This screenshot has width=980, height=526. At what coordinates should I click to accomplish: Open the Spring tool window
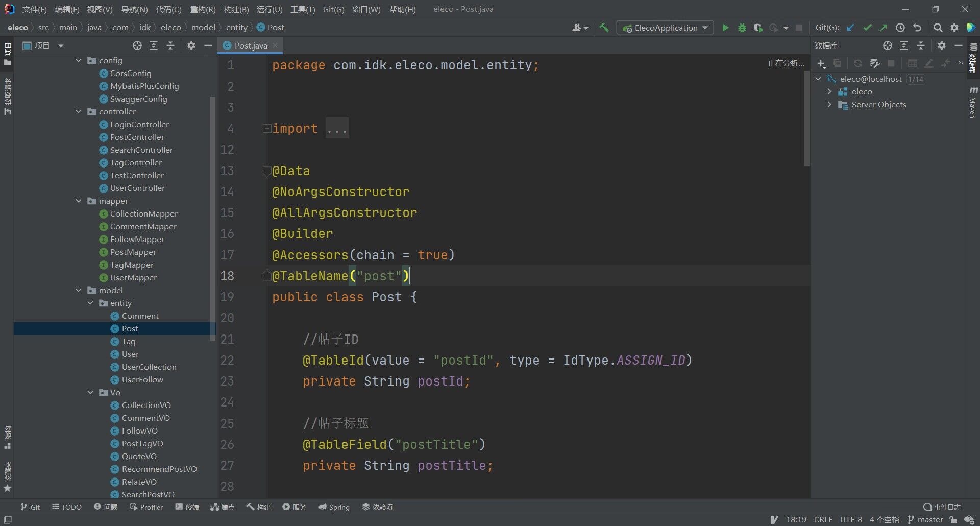334,507
